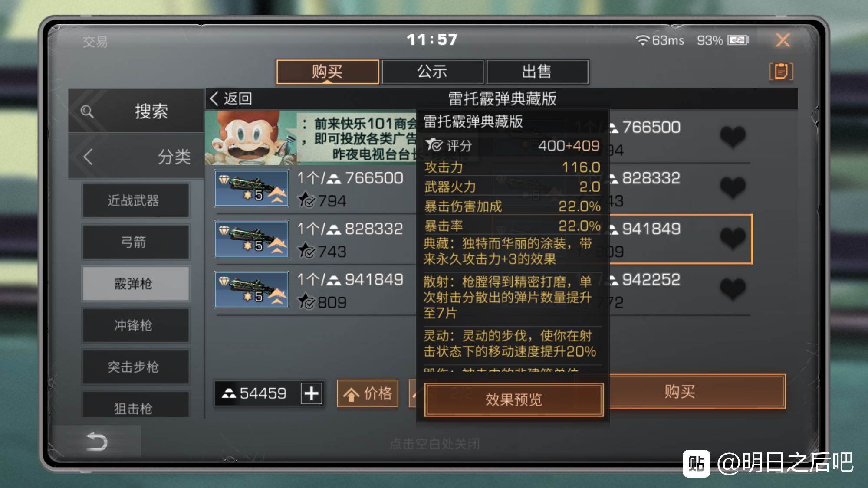Open the clipboard records icon

pyautogui.click(x=781, y=71)
